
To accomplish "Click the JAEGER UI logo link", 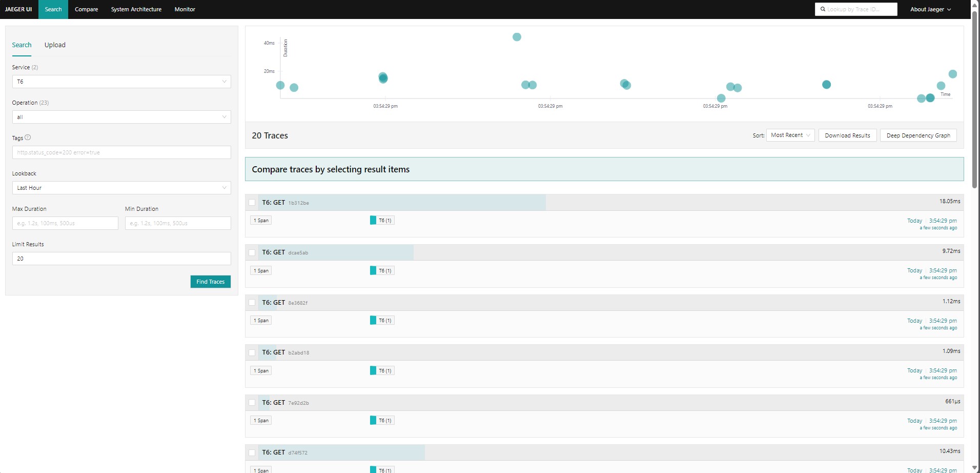I will 18,9.
